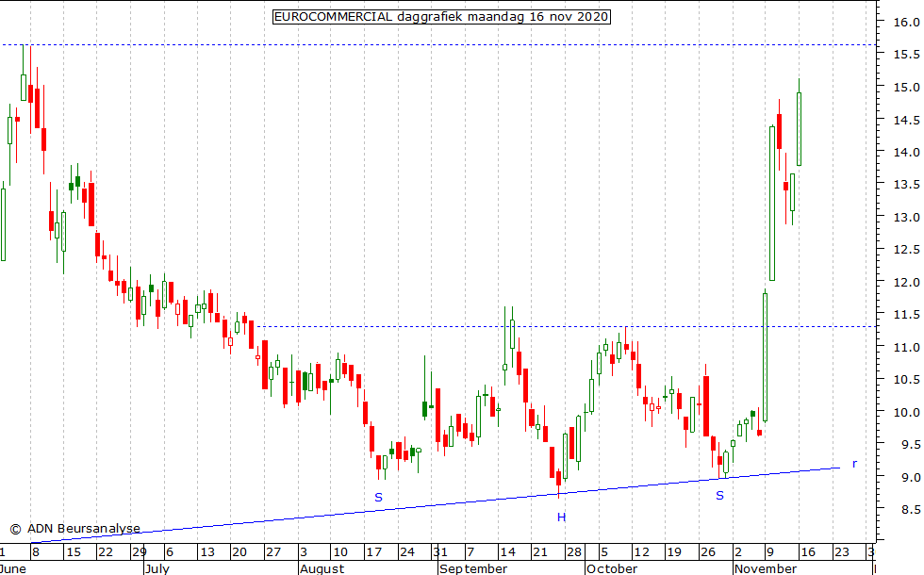This screenshot has width=924, height=575.
Task: Select date label 2 on the November time axis
Action: 737,552
